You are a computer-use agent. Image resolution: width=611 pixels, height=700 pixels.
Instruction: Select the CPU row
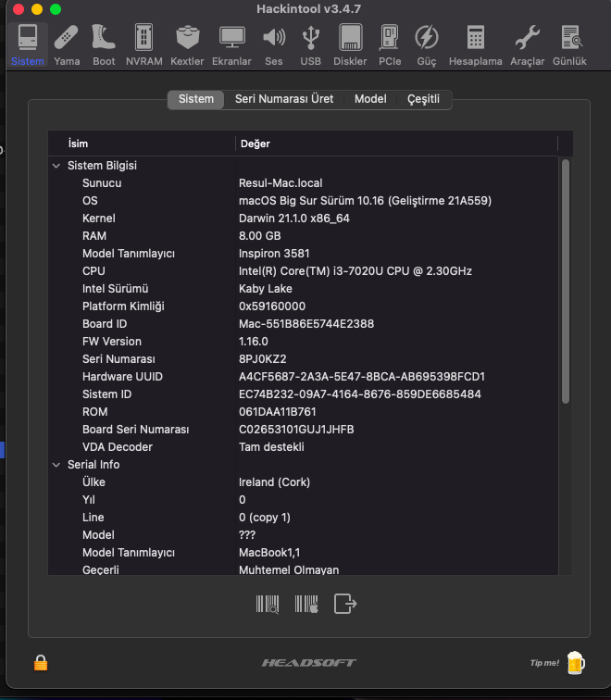point(304,271)
